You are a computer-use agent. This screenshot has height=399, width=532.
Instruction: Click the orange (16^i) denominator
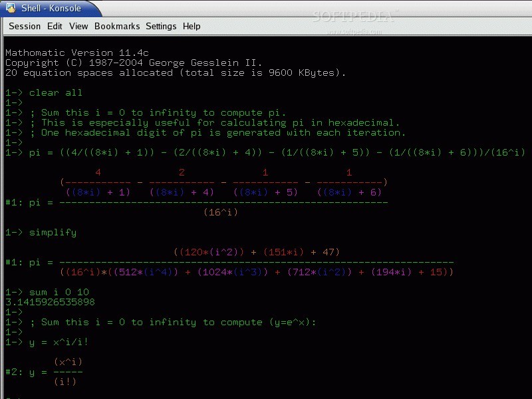(220, 213)
